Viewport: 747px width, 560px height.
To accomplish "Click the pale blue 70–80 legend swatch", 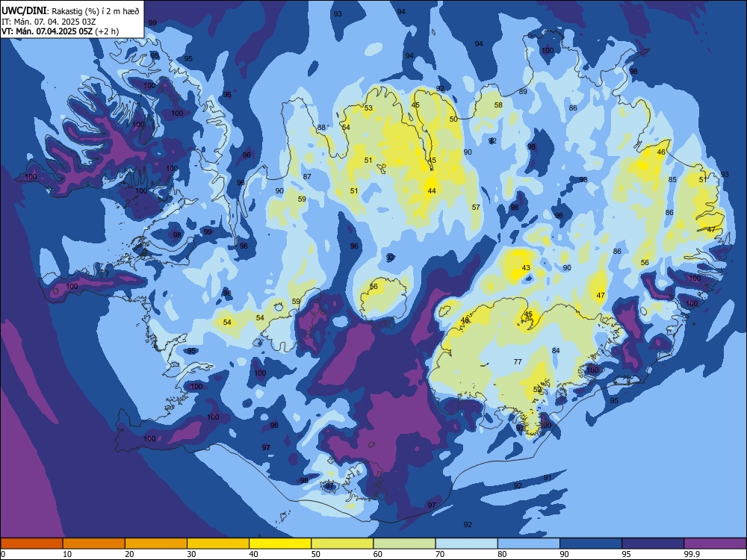I will pos(466,544).
